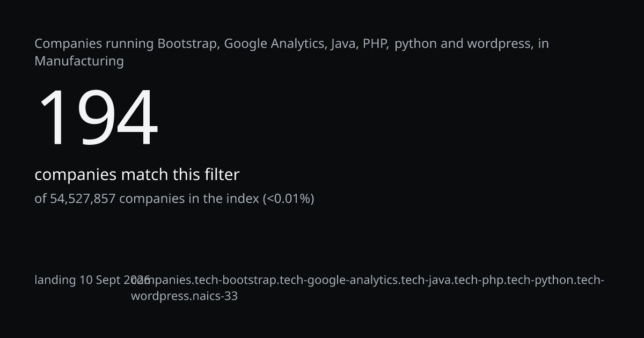This screenshot has width=644, height=338.
Task: Click 'companies in the index' text
Action: [x=189, y=199]
